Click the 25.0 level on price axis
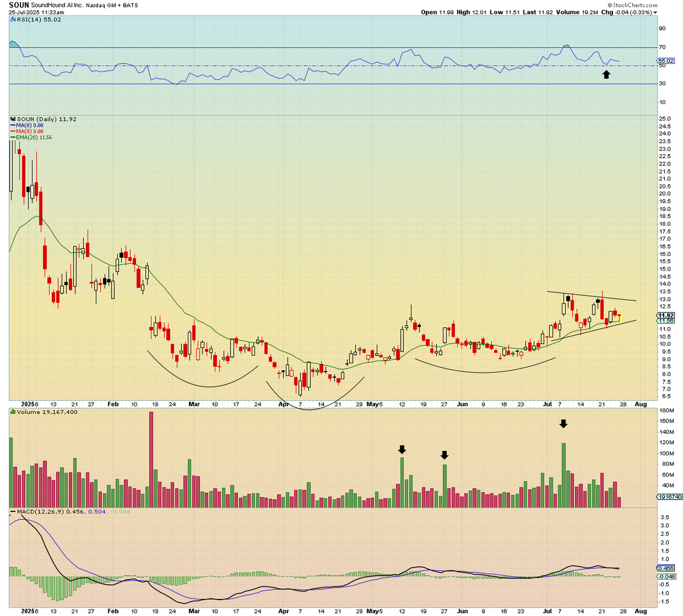Viewport: 683px width, 616px height. (x=664, y=118)
